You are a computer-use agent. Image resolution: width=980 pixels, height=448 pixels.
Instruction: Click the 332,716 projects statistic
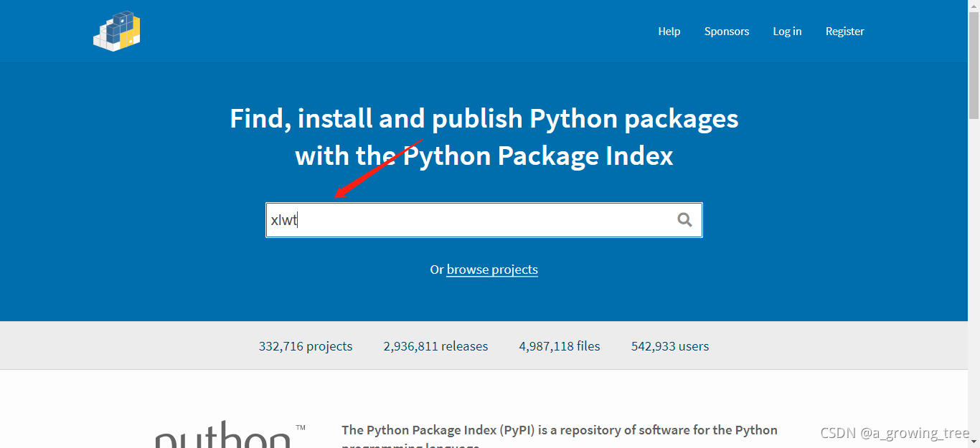coord(306,346)
